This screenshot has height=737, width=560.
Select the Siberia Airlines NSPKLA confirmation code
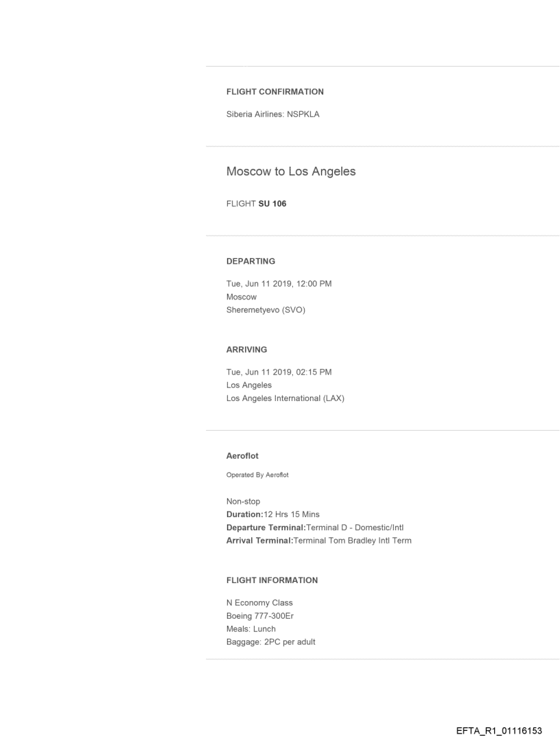click(272, 115)
